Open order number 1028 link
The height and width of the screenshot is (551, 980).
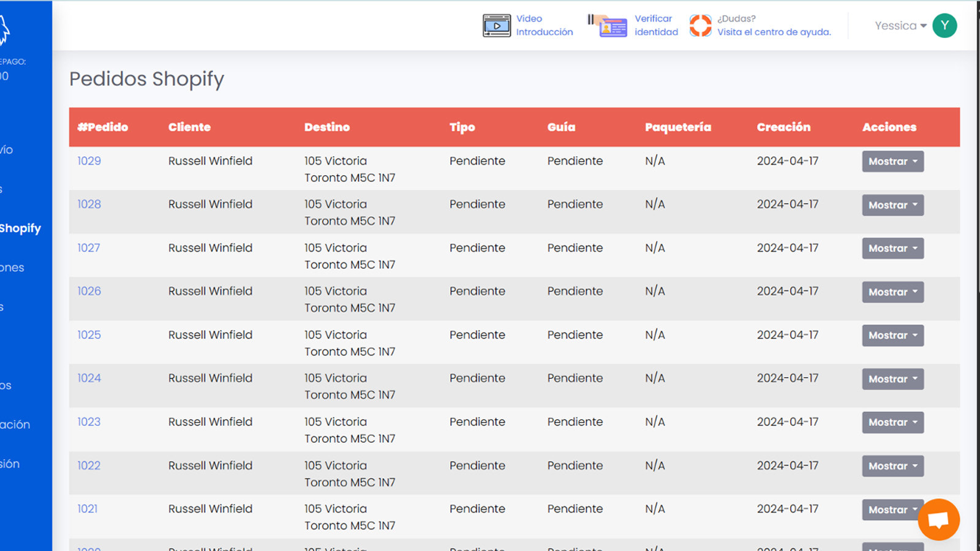[89, 204]
